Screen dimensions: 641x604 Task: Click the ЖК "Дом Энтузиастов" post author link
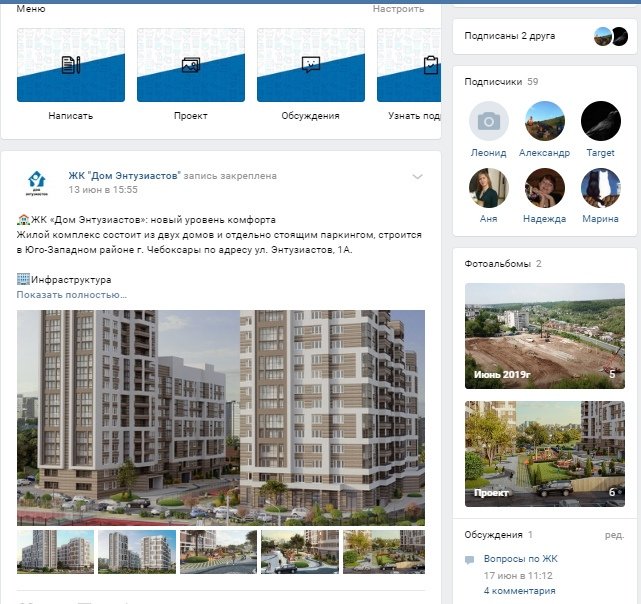125,176
